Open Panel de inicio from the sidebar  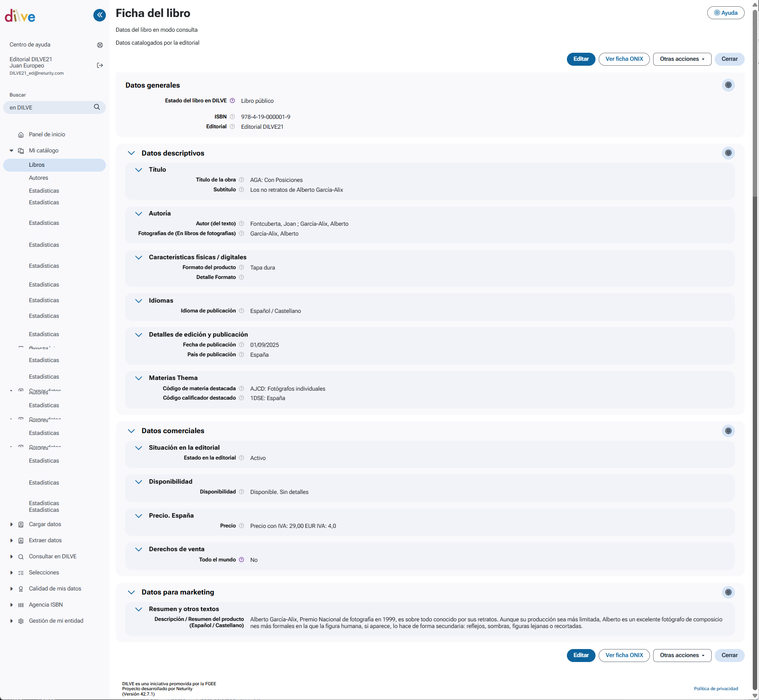point(47,135)
